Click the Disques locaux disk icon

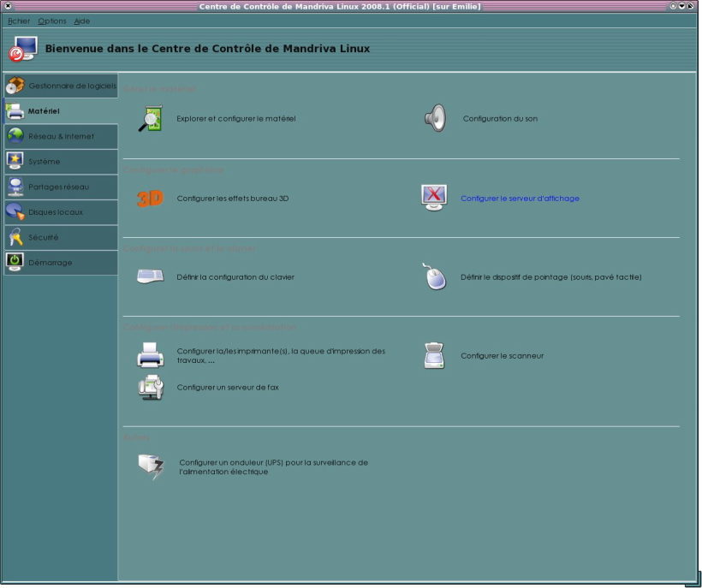pos(15,211)
